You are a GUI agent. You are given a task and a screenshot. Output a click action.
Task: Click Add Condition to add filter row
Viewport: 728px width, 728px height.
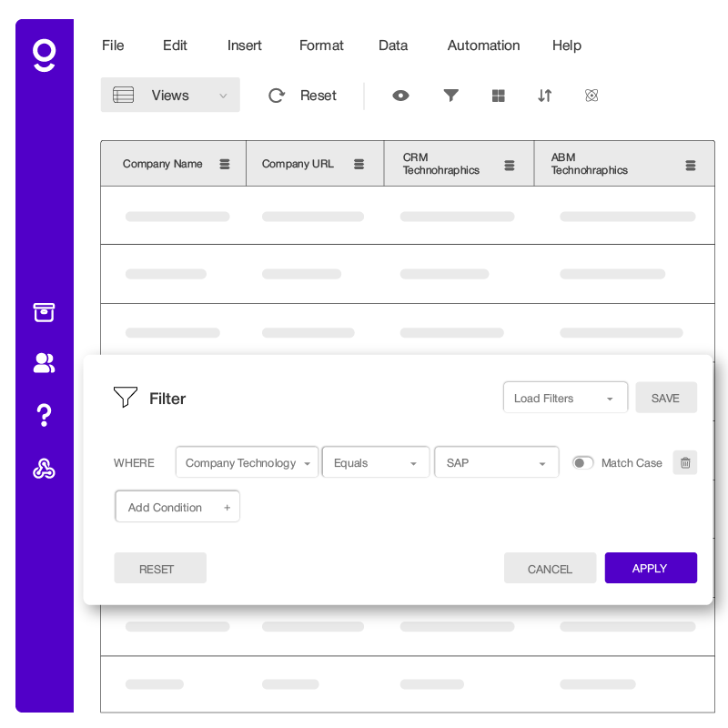[x=177, y=507]
